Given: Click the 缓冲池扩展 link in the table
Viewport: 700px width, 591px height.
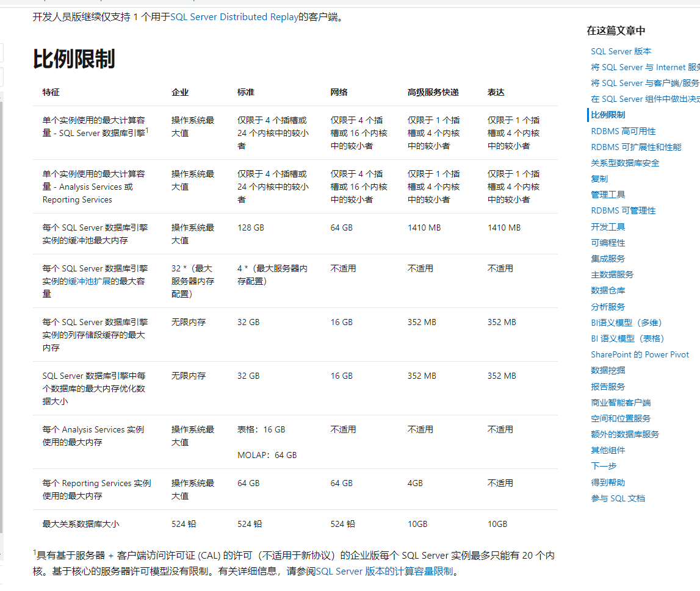Looking at the screenshot, I should pos(89,281).
